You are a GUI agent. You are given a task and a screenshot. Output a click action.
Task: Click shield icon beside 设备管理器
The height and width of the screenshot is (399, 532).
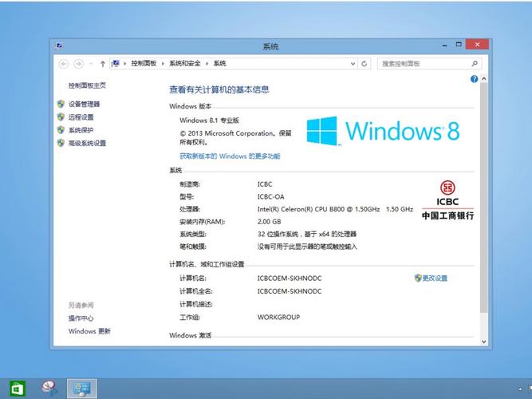(61, 104)
